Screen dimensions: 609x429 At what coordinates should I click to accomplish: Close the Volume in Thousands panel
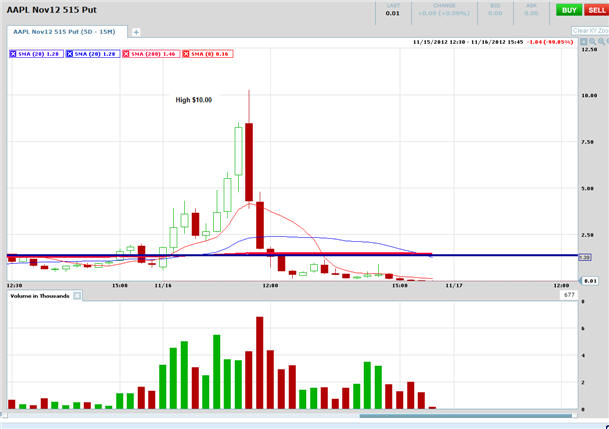[76, 296]
